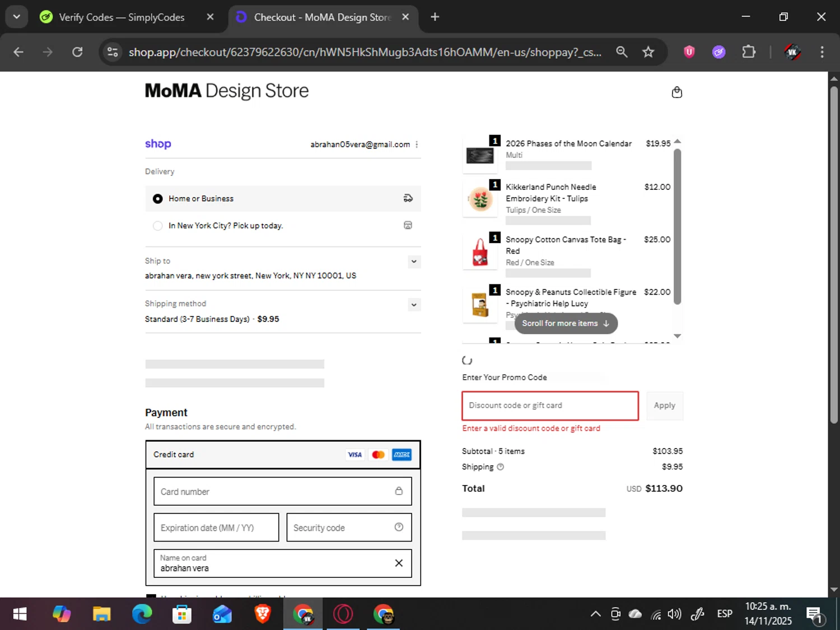This screenshot has height=630, width=840.
Task: Open the taskbar clock and date
Action: [x=768, y=614]
